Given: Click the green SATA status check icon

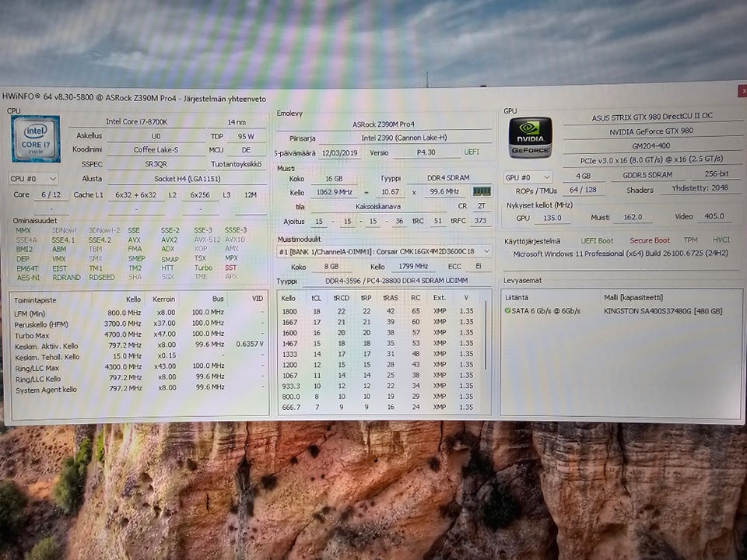Looking at the screenshot, I should (x=507, y=311).
